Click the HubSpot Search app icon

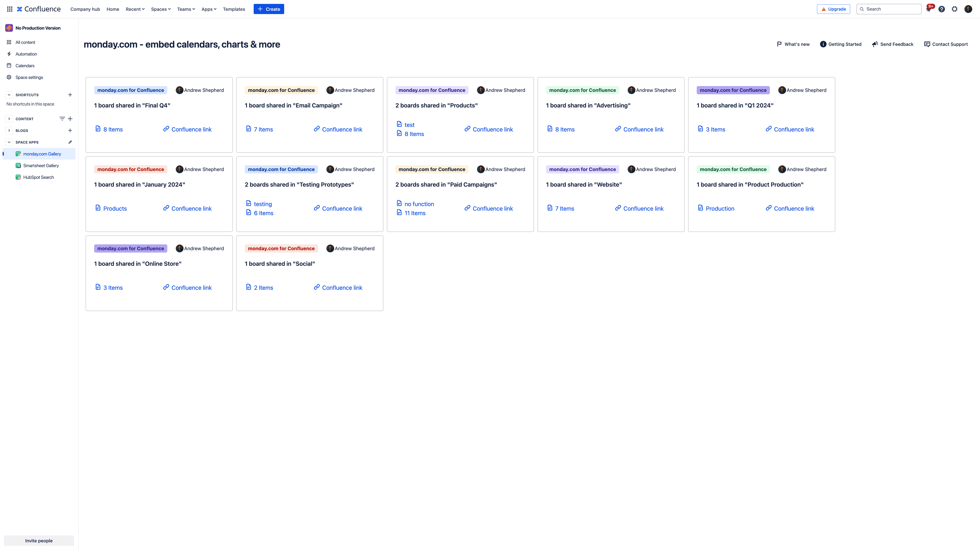tap(18, 177)
